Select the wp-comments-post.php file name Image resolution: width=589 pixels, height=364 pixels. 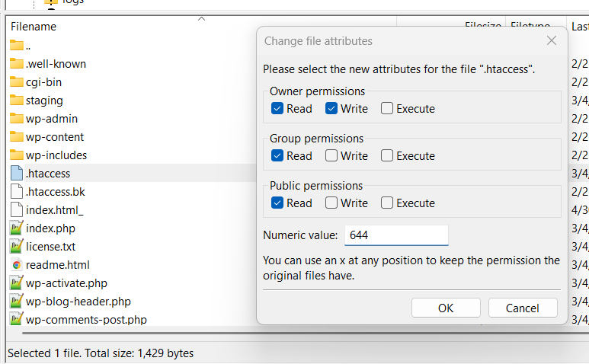86,320
